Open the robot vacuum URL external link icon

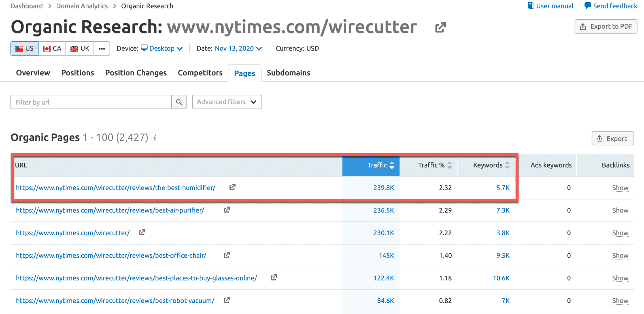(x=227, y=300)
